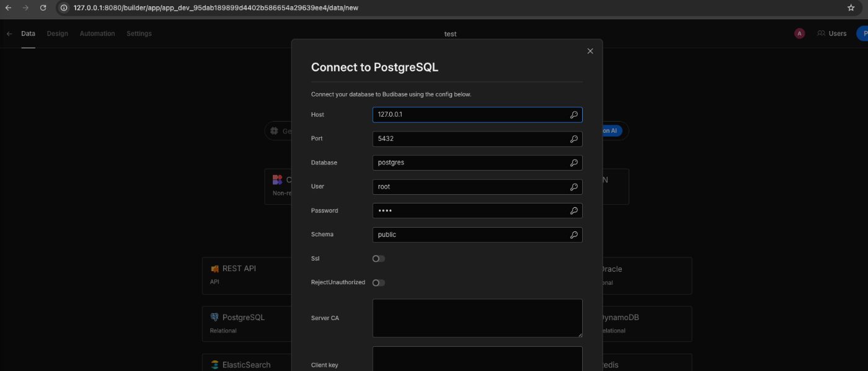Screen dimensions: 868x371
Task: Reload the page in the browser
Action: pos(43,7)
